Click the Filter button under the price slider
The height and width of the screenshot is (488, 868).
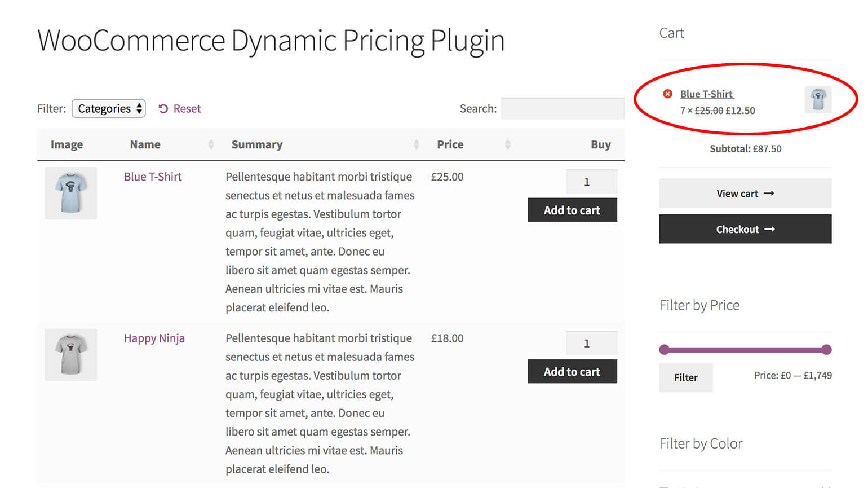[685, 377]
